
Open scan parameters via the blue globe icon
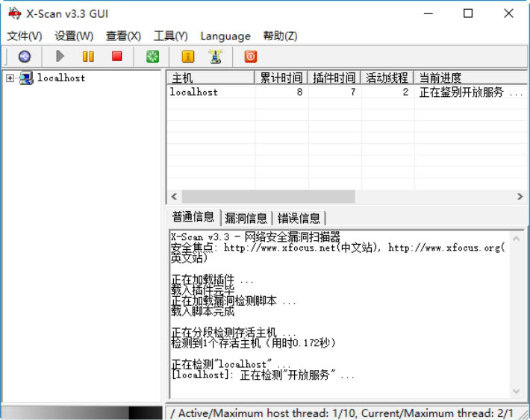25,56
